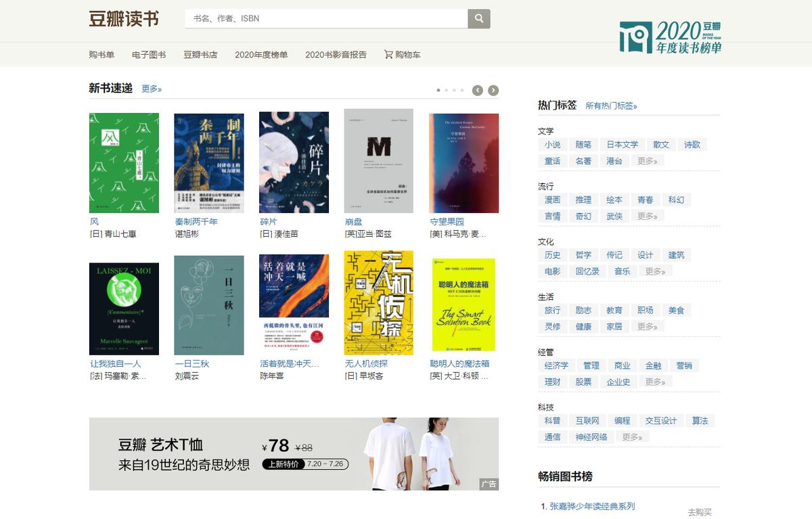Select the 绘本 tag
This screenshot has height=519, width=812.
[614, 200]
